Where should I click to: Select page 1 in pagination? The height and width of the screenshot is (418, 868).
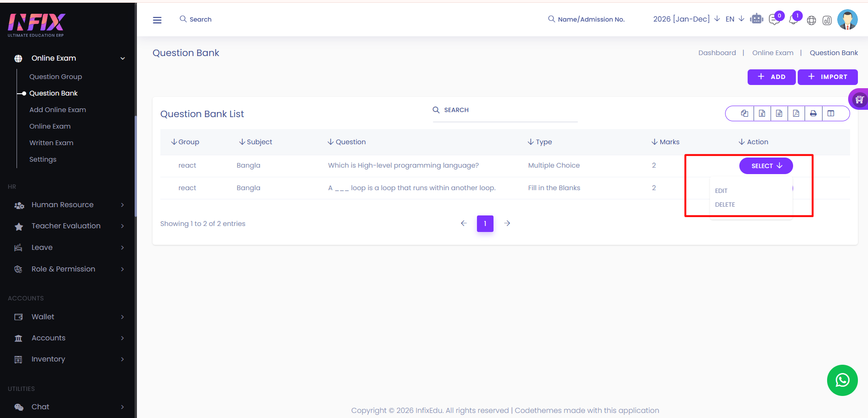485,224
